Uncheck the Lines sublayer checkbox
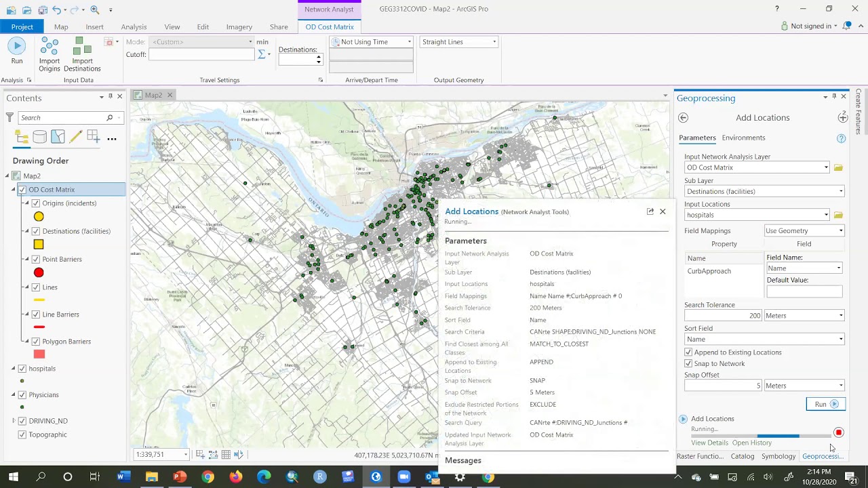 [x=36, y=287]
